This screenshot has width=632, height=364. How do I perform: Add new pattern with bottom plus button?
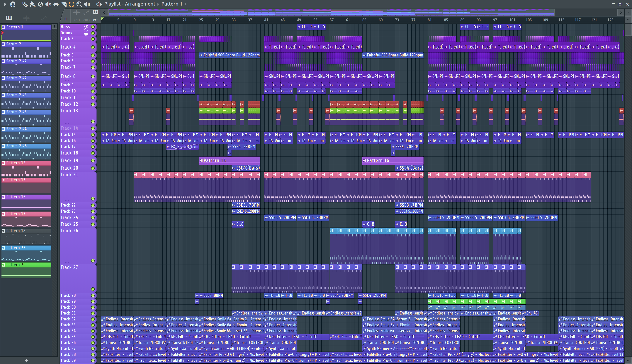point(26,360)
